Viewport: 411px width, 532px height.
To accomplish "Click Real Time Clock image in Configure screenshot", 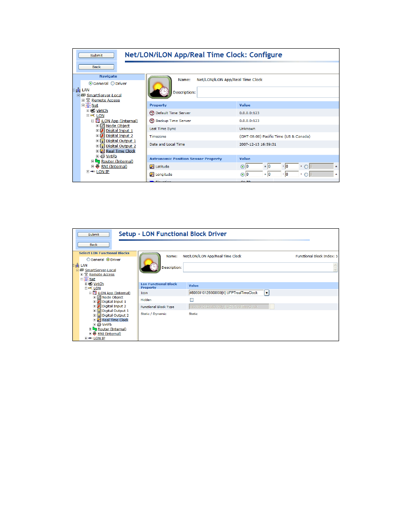I will click(160, 87).
